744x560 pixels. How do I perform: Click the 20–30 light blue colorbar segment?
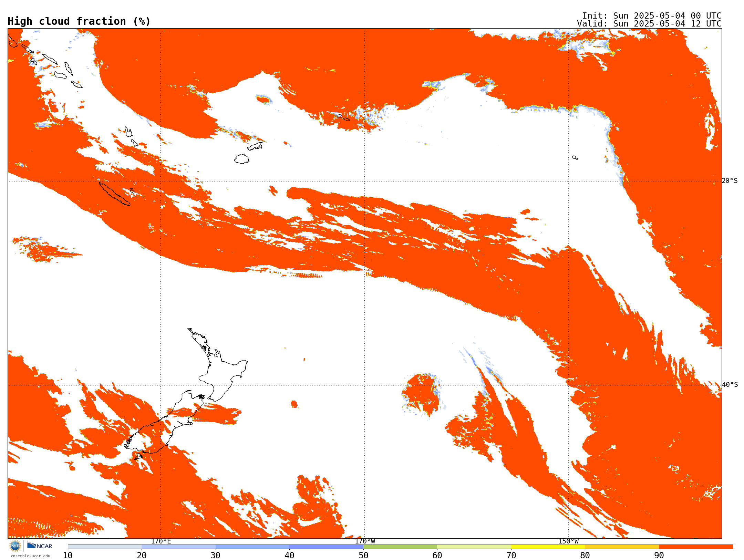179,547
